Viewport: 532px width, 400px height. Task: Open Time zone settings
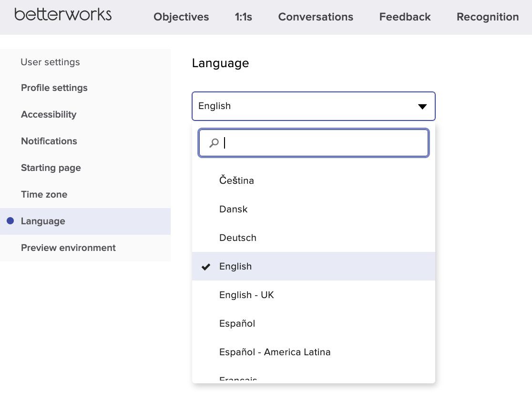44,194
